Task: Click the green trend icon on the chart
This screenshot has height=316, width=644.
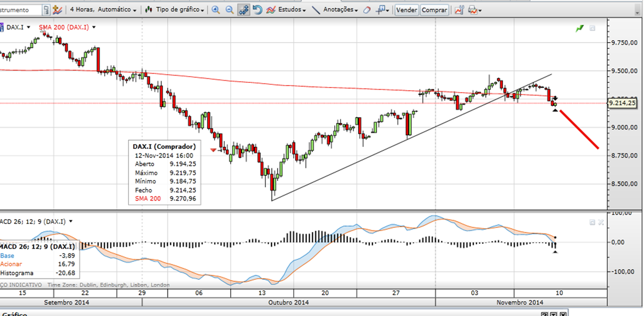Action: pyautogui.click(x=580, y=28)
